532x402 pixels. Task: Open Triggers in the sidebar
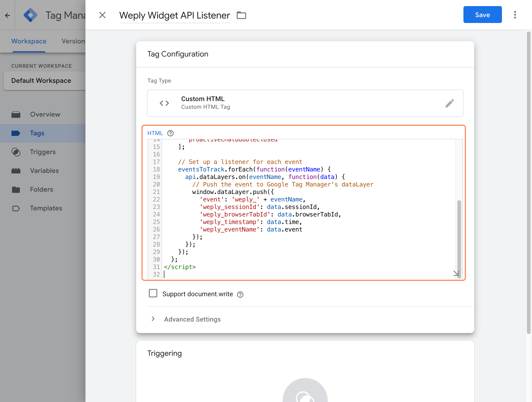pyautogui.click(x=42, y=152)
